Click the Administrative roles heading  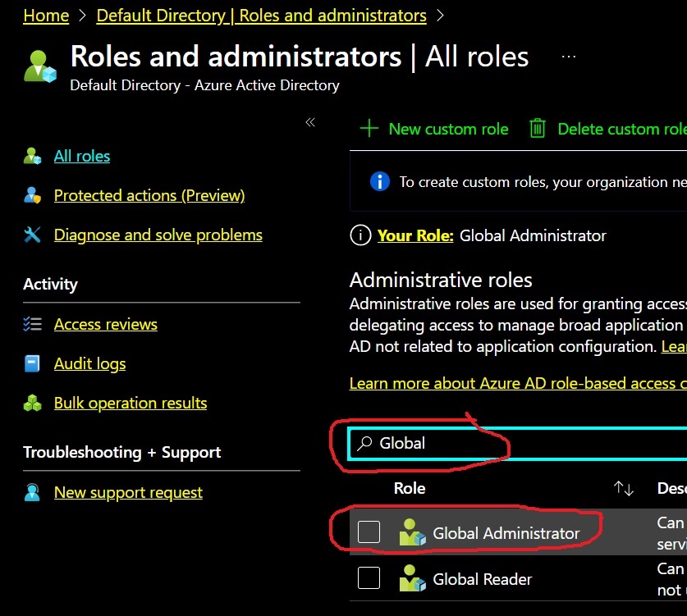coord(441,281)
